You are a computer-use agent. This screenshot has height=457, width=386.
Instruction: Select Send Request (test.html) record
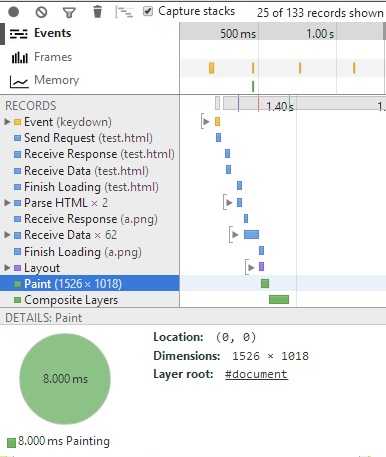(90, 138)
